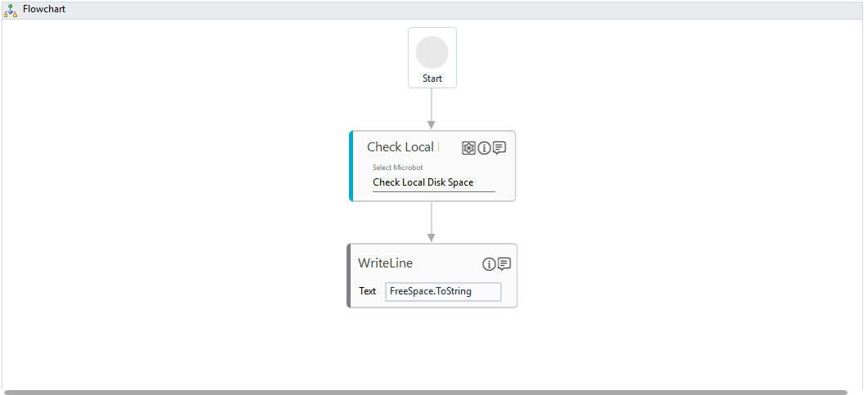
Task: Open comment icon on WriteLine activity
Action: tap(504, 264)
